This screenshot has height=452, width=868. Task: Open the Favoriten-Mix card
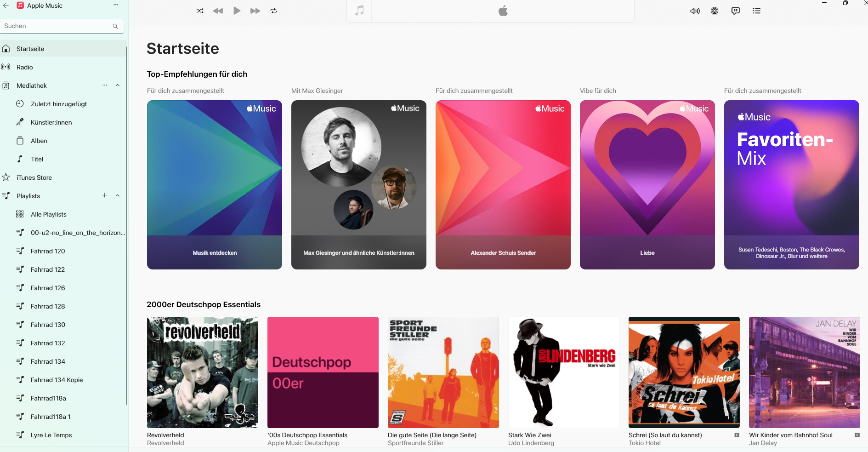(x=791, y=184)
